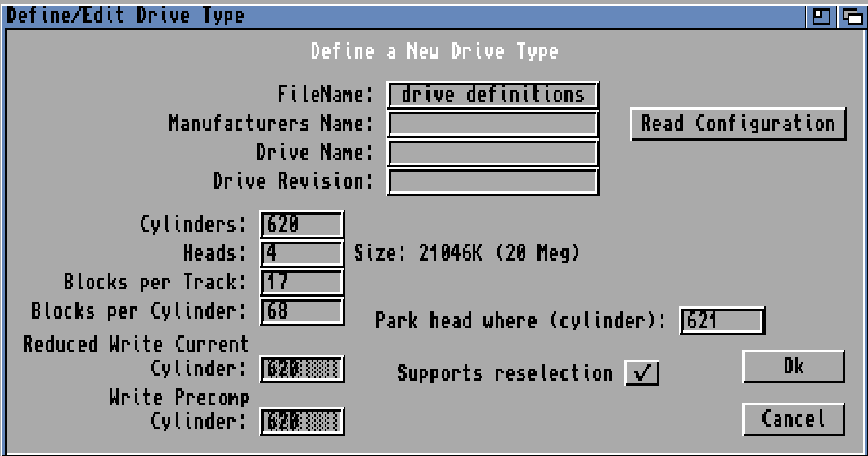Click the Reduced Write Current Cylinder field
The height and width of the screenshot is (456, 868).
[x=301, y=369]
